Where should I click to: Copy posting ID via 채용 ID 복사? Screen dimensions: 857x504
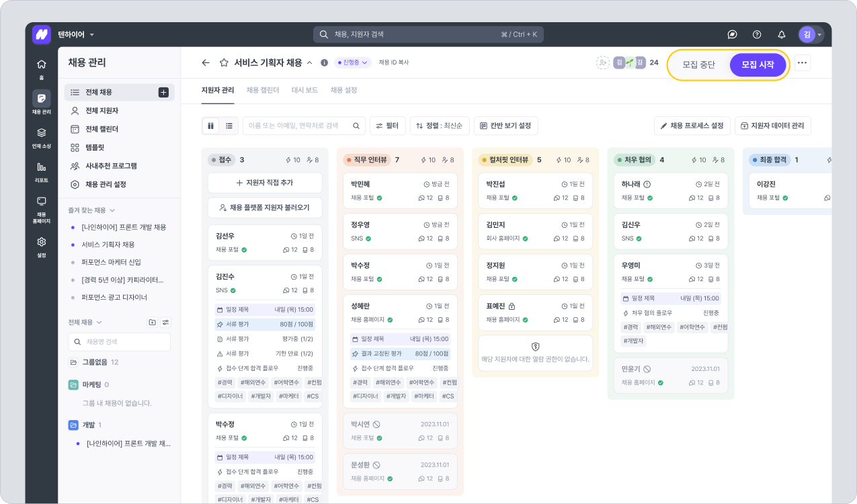[394, 62]
